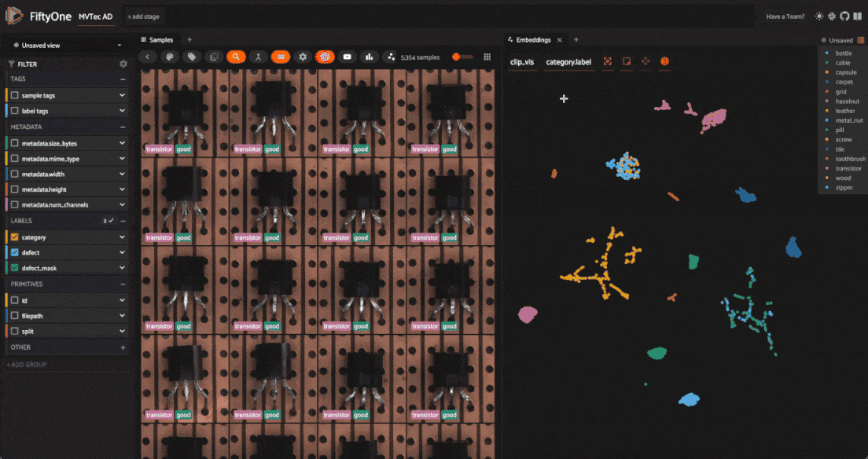Viewport: 868px width, 459px height.
Task: Click the orange circular help icon in embeddings
Action: tap(665, 61)
